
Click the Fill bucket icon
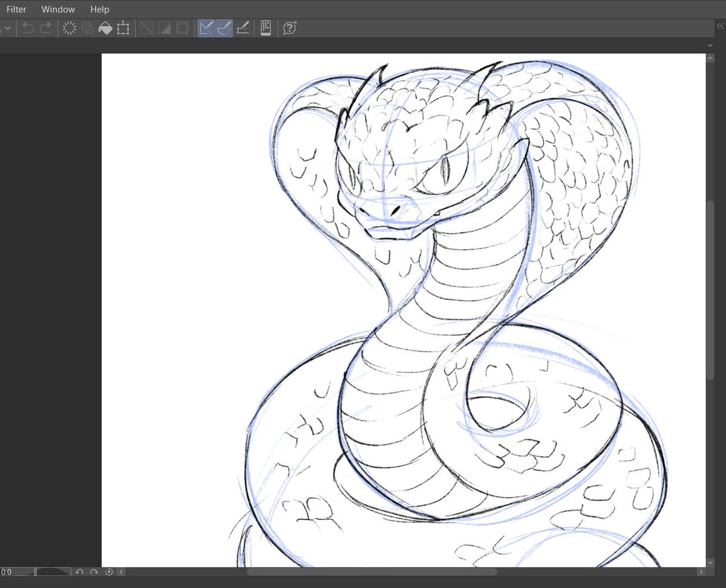click(x=105, y=28)
